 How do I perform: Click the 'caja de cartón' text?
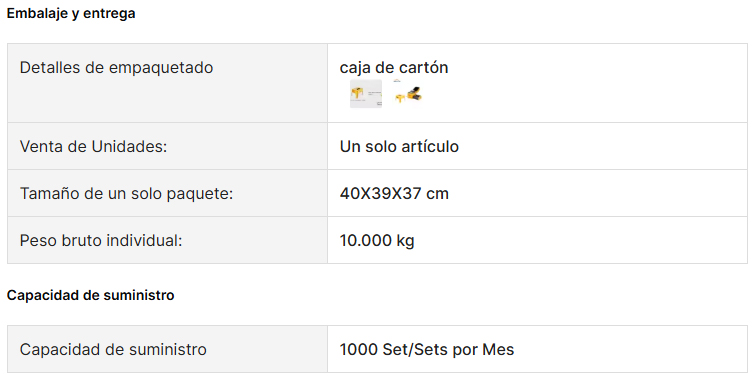pyautogui.click(x=394, y=67)
